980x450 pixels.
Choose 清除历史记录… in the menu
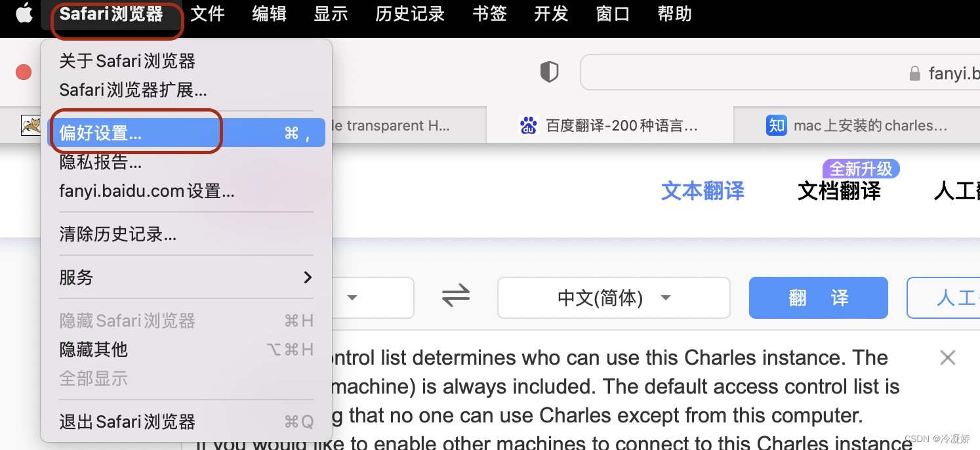(x=186, y=234)
